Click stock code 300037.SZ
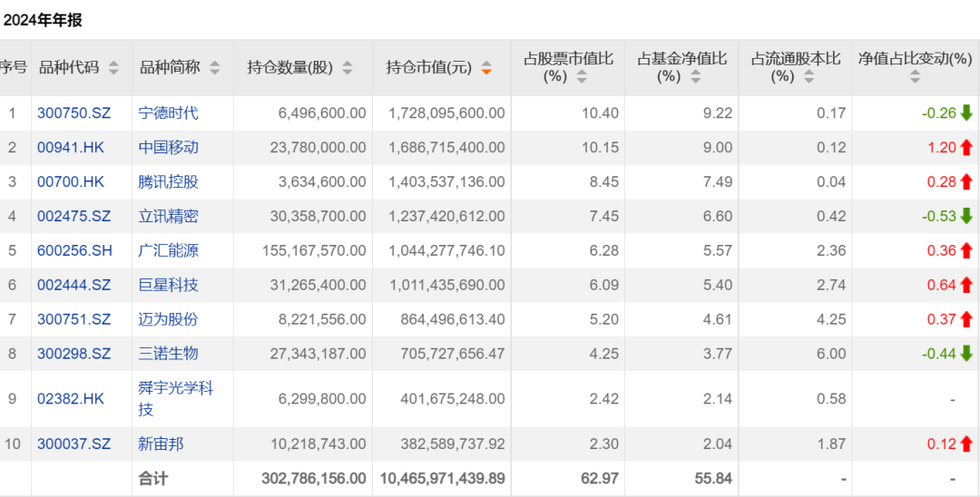 [x=73, y=443]
